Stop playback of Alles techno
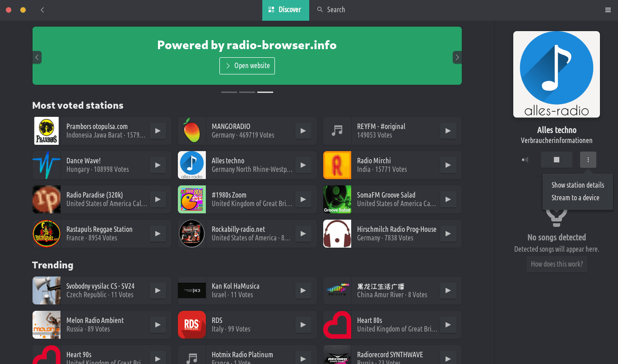 (x=556, y=160)
